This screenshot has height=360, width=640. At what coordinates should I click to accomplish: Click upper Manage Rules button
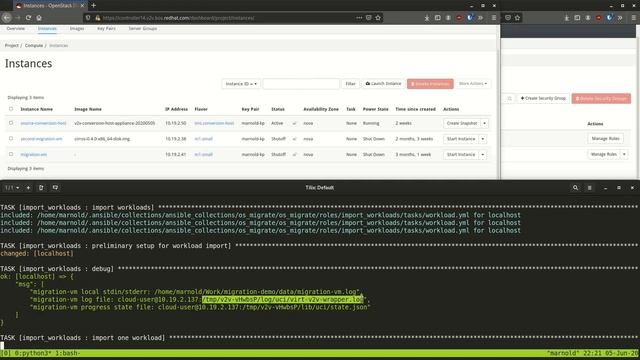pyautogui.click(x=605, y=139)
